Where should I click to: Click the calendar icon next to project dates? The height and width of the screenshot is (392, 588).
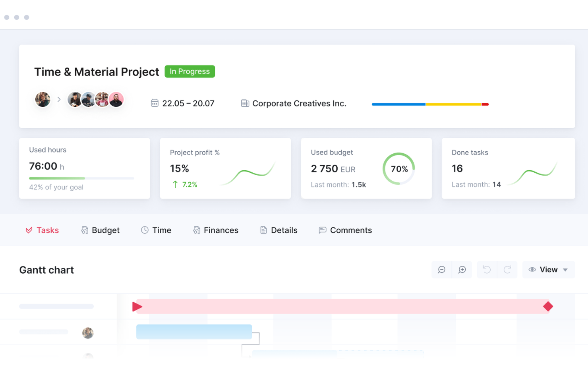(155, 103)
